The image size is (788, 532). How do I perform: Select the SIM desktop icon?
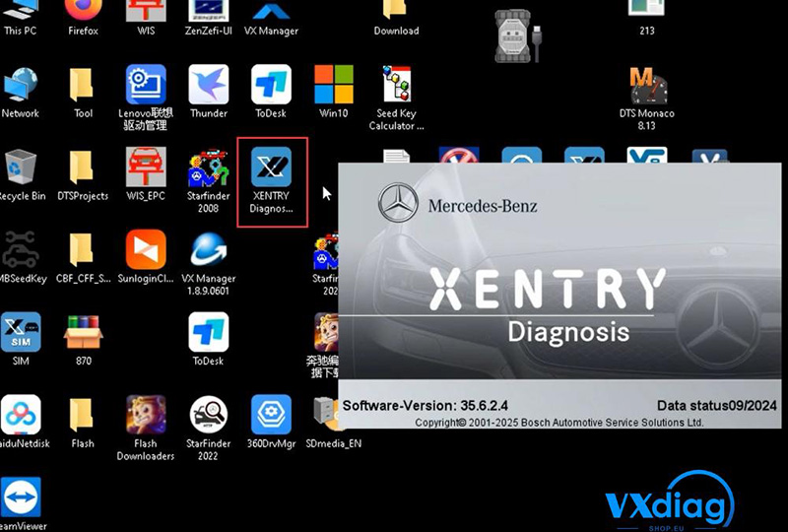pos(21,339)
